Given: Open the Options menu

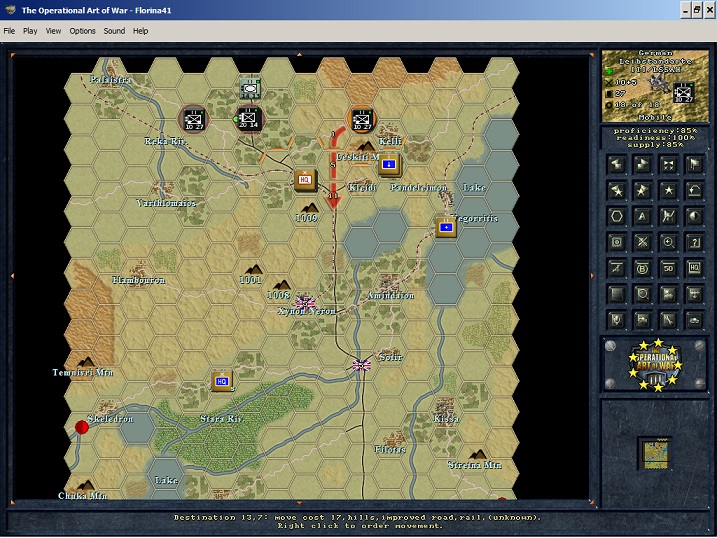Looking at the screenshot, I should 82,31.
